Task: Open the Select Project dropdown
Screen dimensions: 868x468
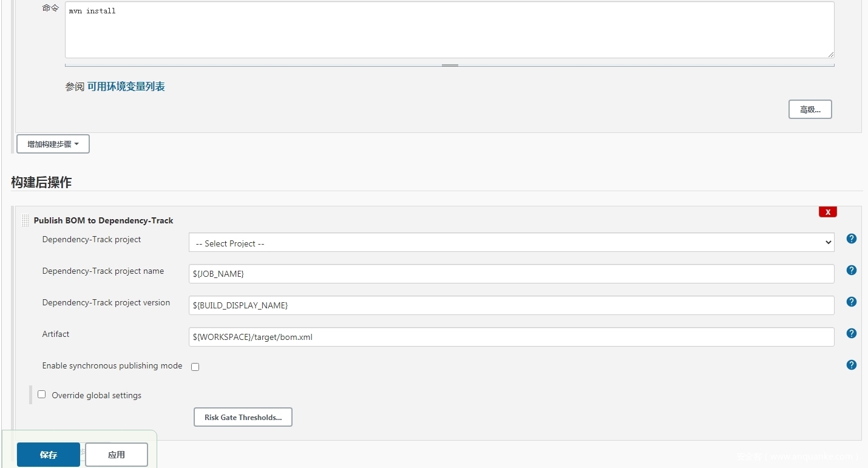Action: [511, 243]
